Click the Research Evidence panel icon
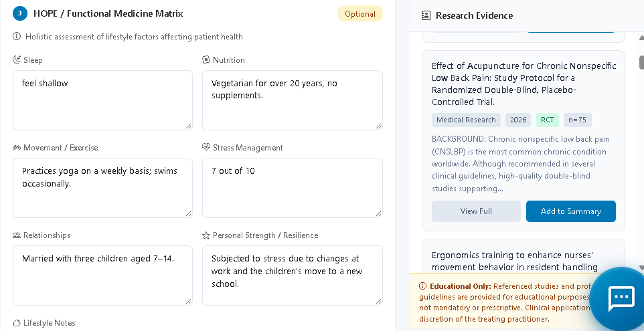 pyautogui.click(x=426, y=15)
